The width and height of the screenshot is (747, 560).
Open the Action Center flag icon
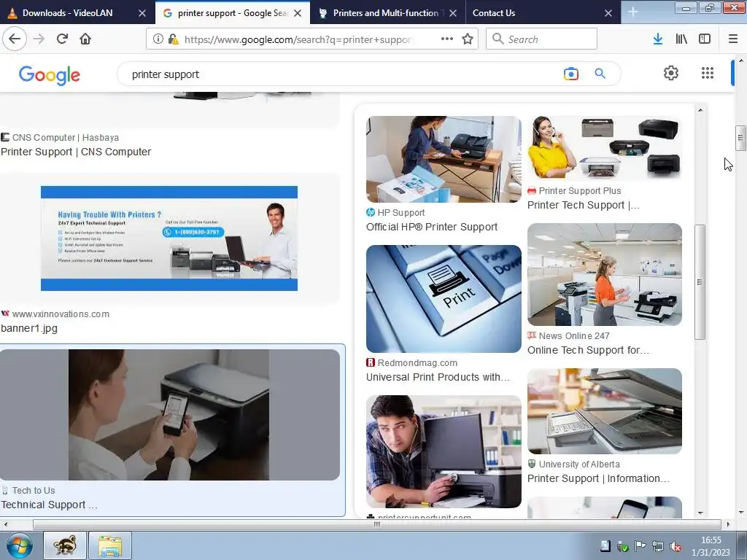(640, 547)
